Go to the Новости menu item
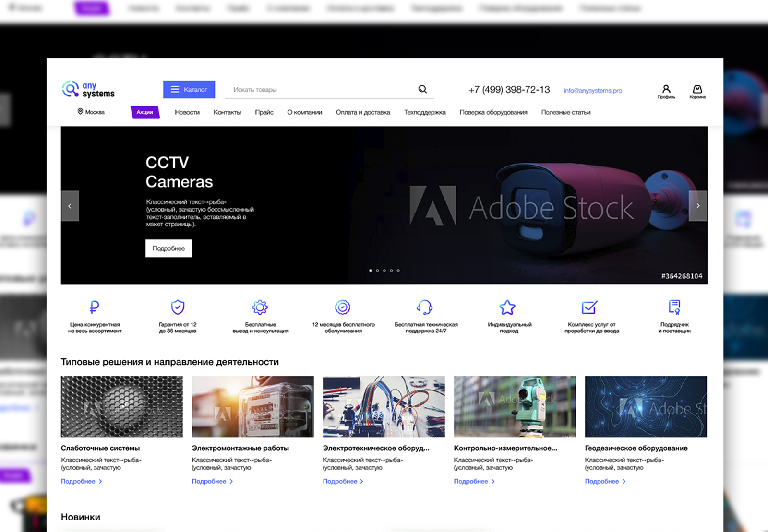Image resolution: width=768 pixels, height=532 pixels. [x=187, y=112]
